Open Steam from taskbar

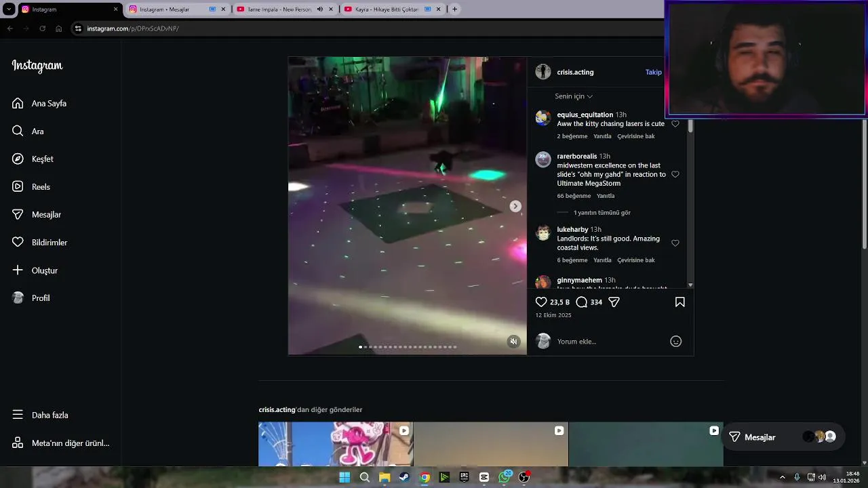[x=404, y=477]
